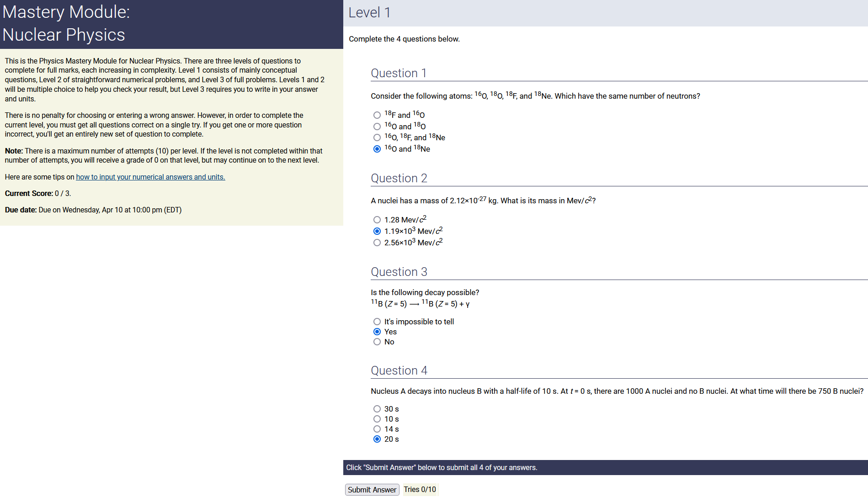Pick the 2.56×10³ Mev/c² answer

click(x=377, y=243)
